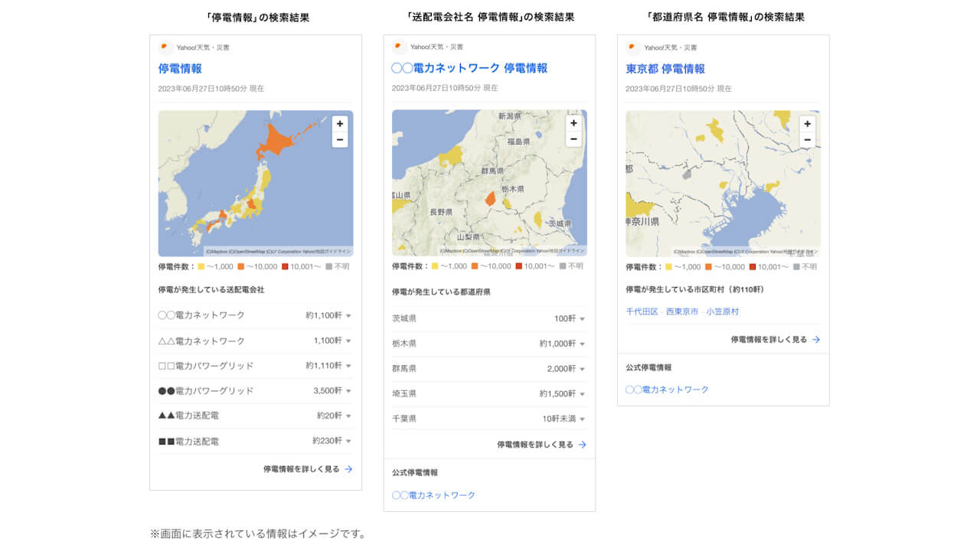
Task: Click Yahoo!天気・災害 logo in first card
Action: [165, 47]
